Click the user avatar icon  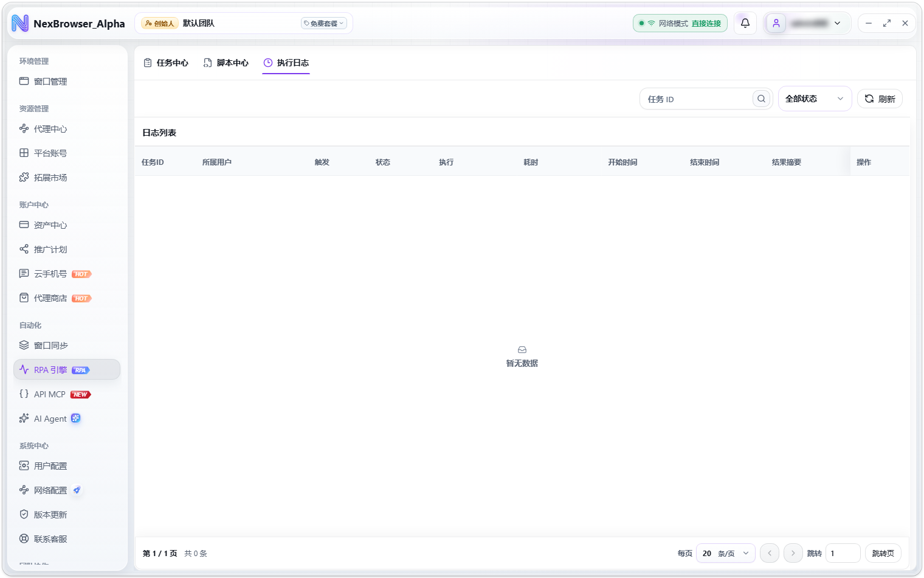[x=776, y=23]
